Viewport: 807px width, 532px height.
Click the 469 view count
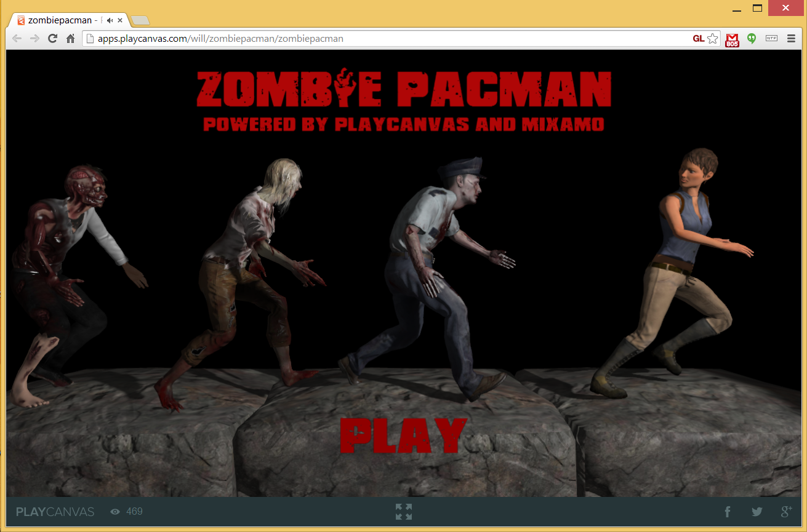[x=134, y=511]
